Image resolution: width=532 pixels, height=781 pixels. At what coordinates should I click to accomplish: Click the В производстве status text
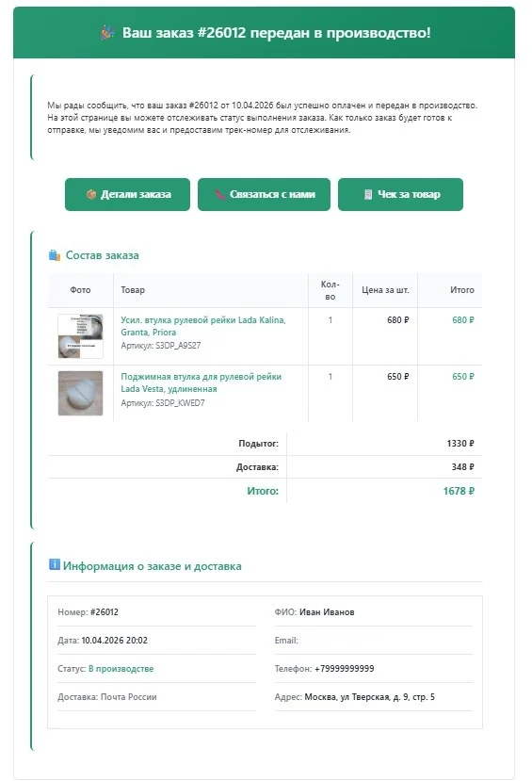pyautogui.click(x=121, y=669)
